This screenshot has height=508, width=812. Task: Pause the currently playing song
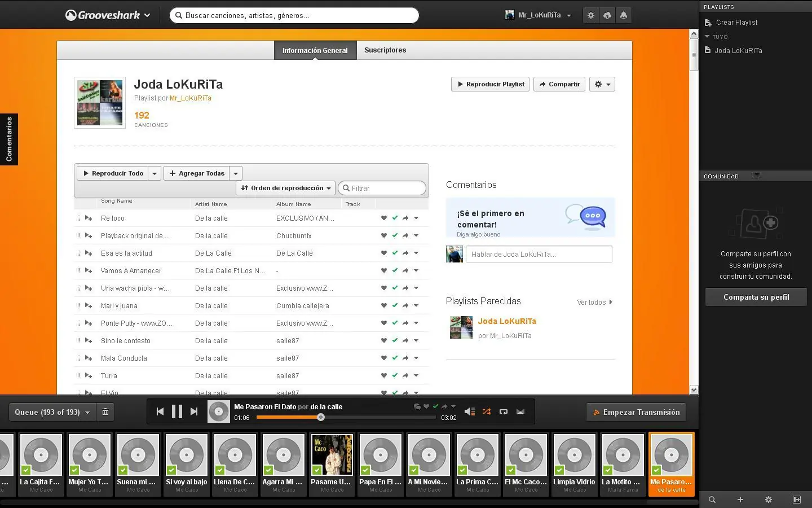(x=177, y=411)
